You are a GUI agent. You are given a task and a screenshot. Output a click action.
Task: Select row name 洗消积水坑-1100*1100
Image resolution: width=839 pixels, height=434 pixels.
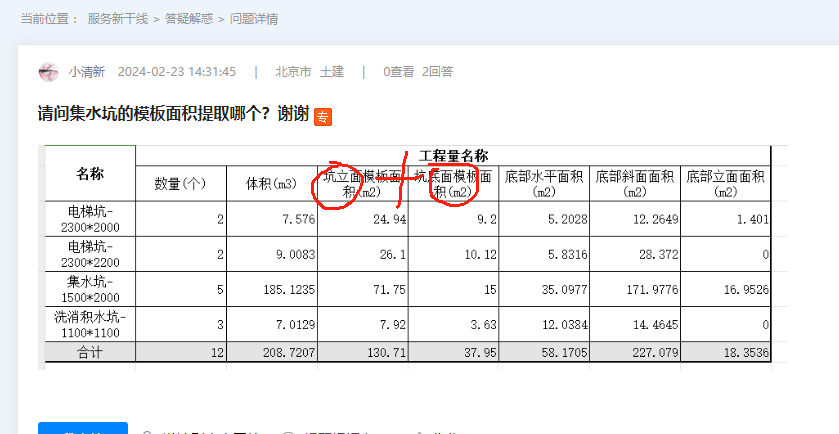click(90, 324)
